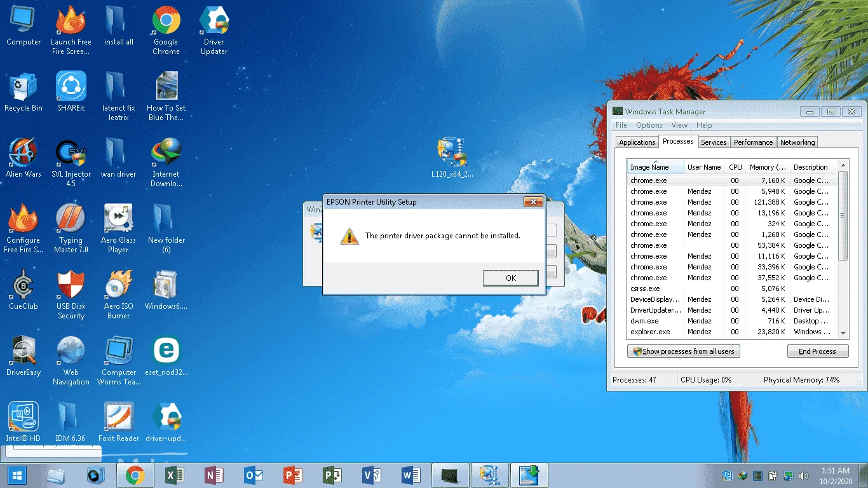This screenshot has width=868, height=488.
Task: Open Aero Glass Player icon
Action: coord(118,229)
